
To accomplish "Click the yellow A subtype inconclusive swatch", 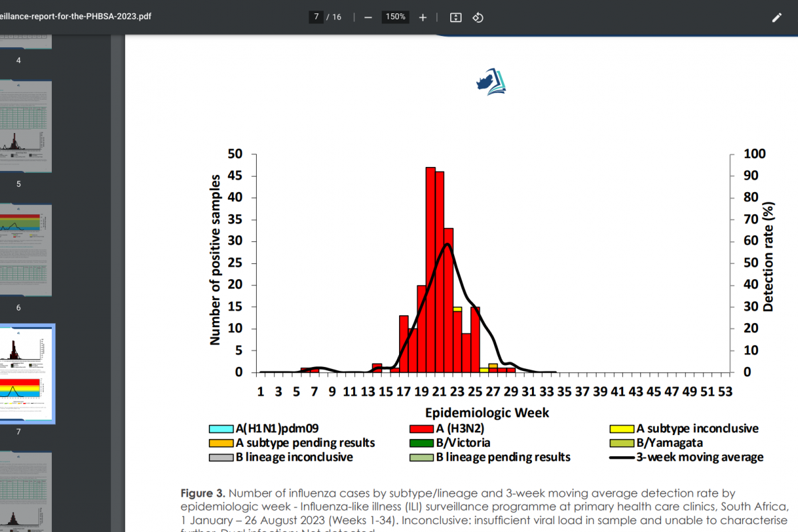I will point(622,429).
